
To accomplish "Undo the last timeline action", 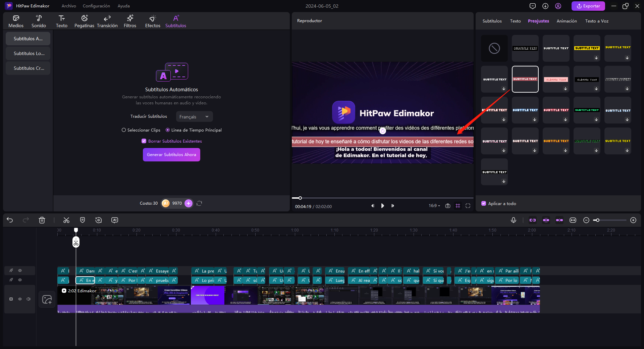I will [10, 220].
